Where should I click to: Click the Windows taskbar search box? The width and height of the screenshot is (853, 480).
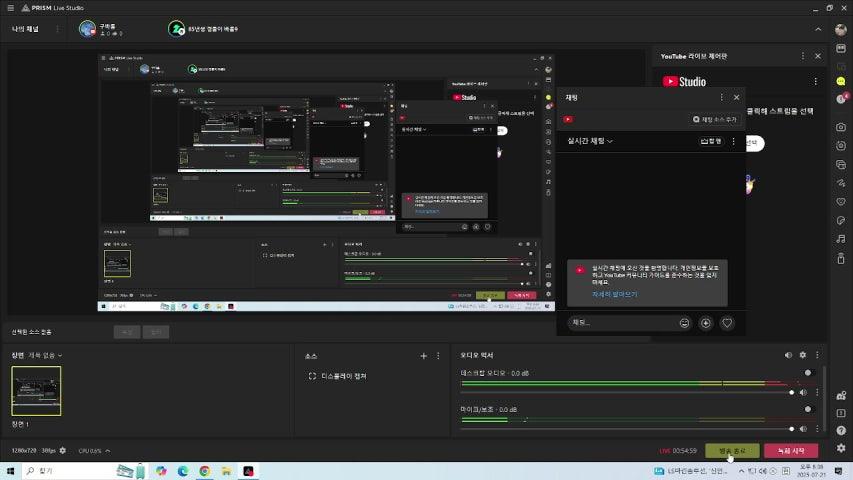pos(84,471)
